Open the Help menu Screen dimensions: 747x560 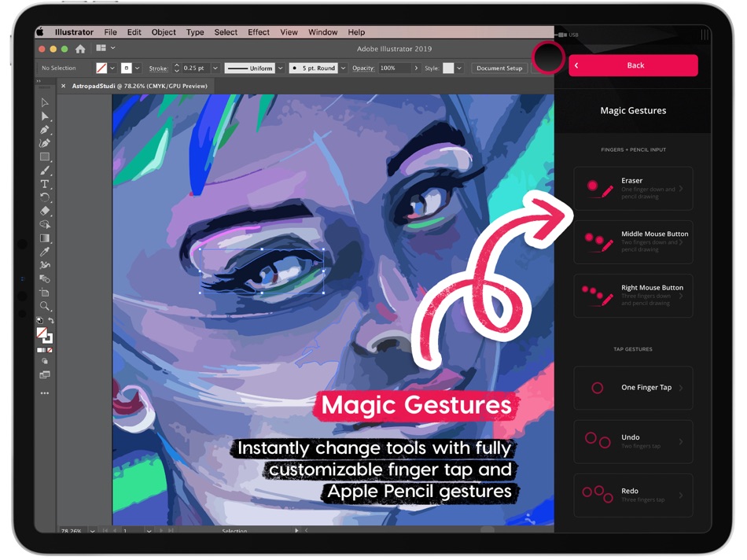(x=356, y=32)
